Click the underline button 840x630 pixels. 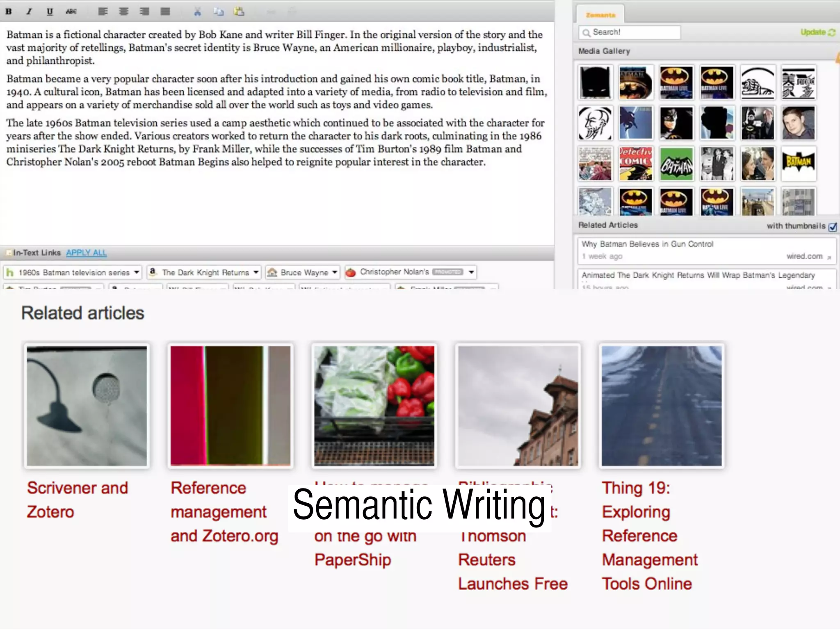pos(50,11)
